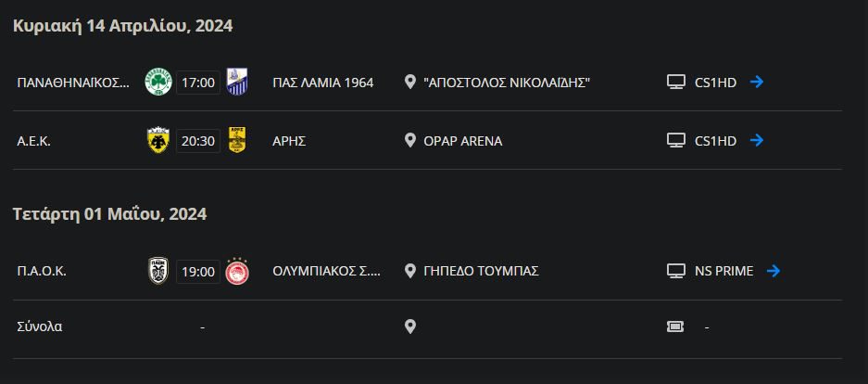Select the "ΑΠΟΣΤΟΛΟΣ ΝΙΚΟΛΑΪΔΗΣ" stadium name
Screen dimensions: 868x384
(x=507, y=83)
